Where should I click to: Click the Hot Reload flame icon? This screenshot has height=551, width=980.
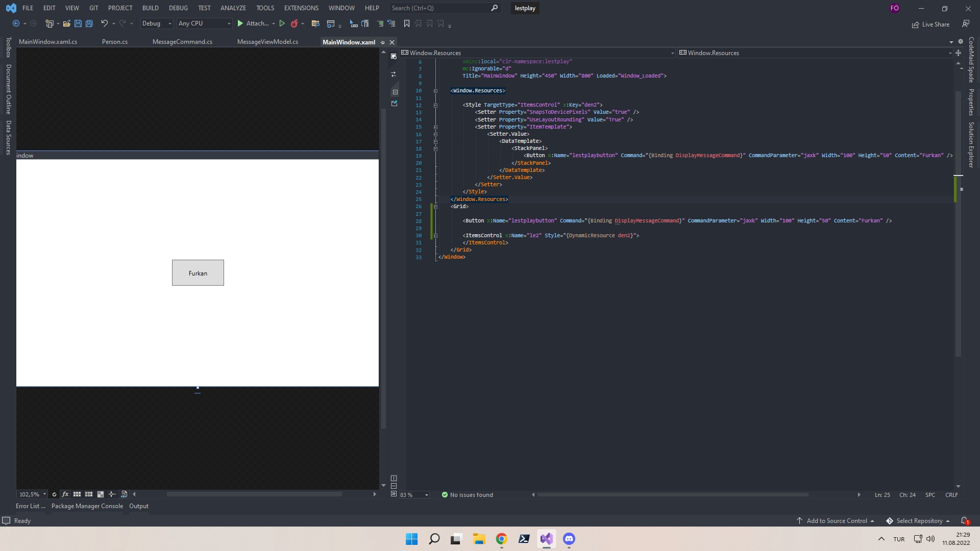pos(294,23)
